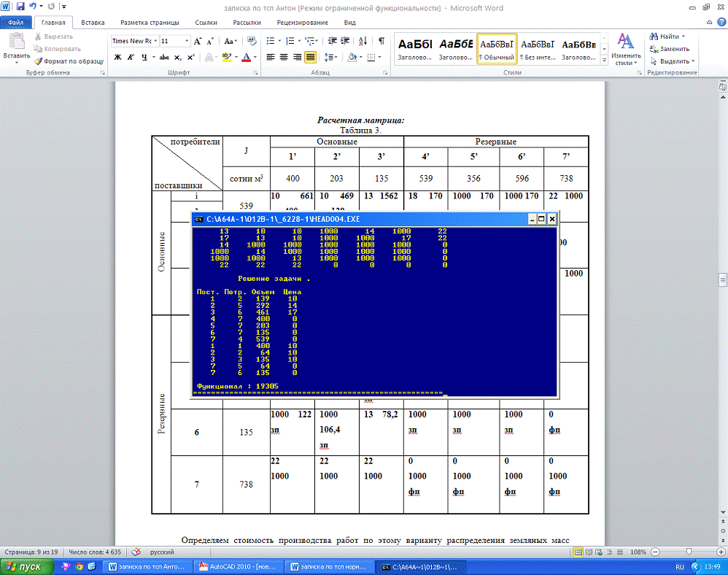Toggle italic formatting (К) in the ribbon

tap(130, 57)
